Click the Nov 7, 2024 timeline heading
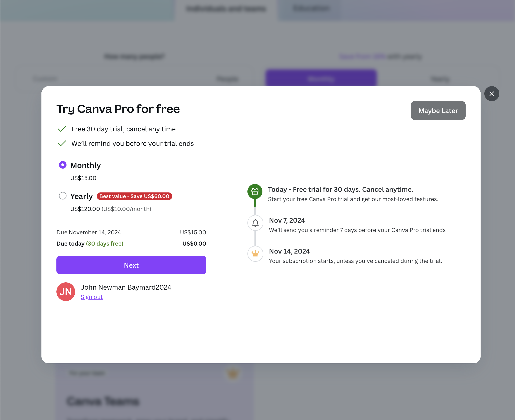 287,220
